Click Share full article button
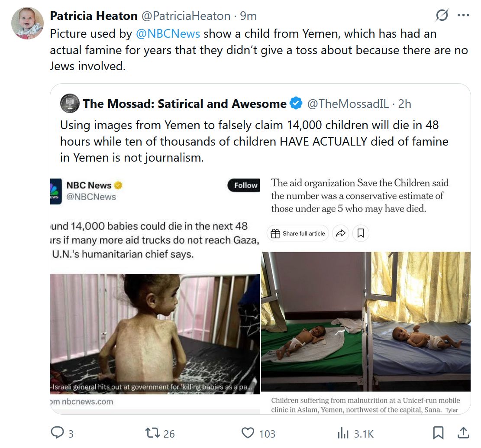Viewport: 481px width, 448px height. [x=298, y=234]
